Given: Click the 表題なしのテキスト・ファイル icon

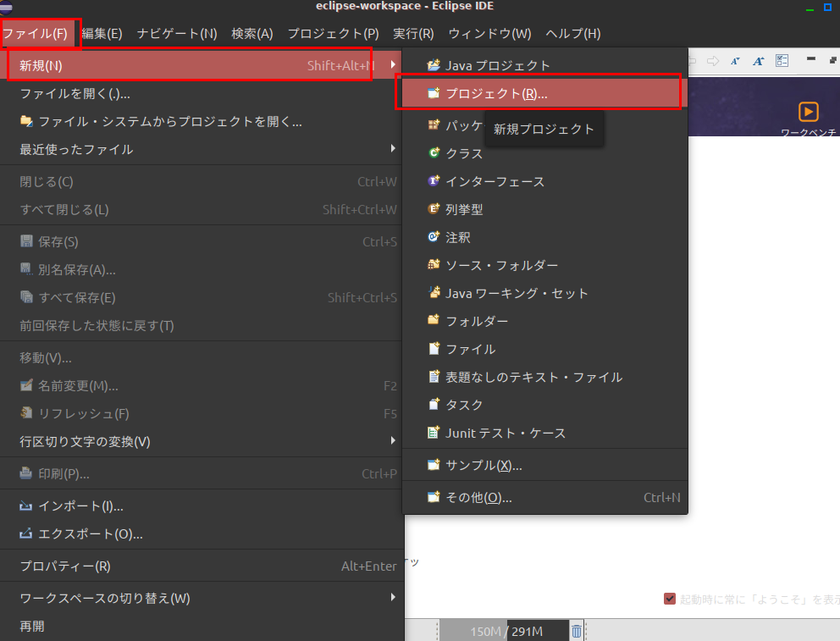Looking at the screenshot, I should pyautogui.click(x=434, y=377).
